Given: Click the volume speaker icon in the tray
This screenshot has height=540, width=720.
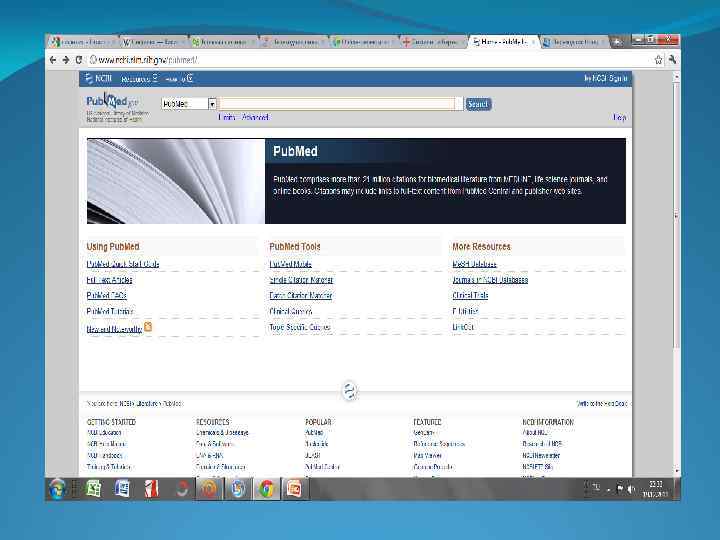Looking at the screenshot, I should pos(631,489).
